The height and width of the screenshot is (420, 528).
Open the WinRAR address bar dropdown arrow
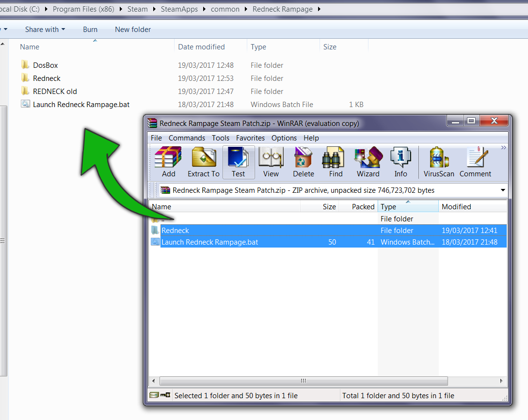pyautogui.click(x=503, y=190)
